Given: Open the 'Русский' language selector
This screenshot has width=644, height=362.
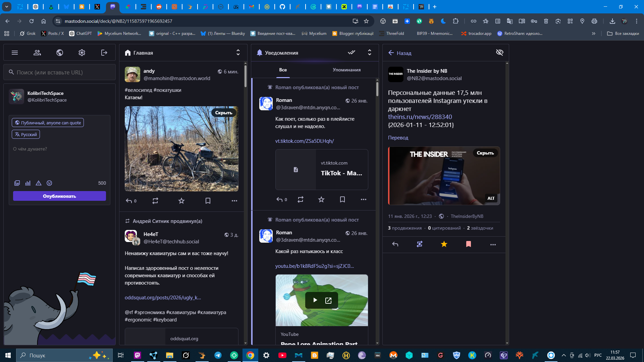Looking at the screenshot, I should tap(26, 134).
